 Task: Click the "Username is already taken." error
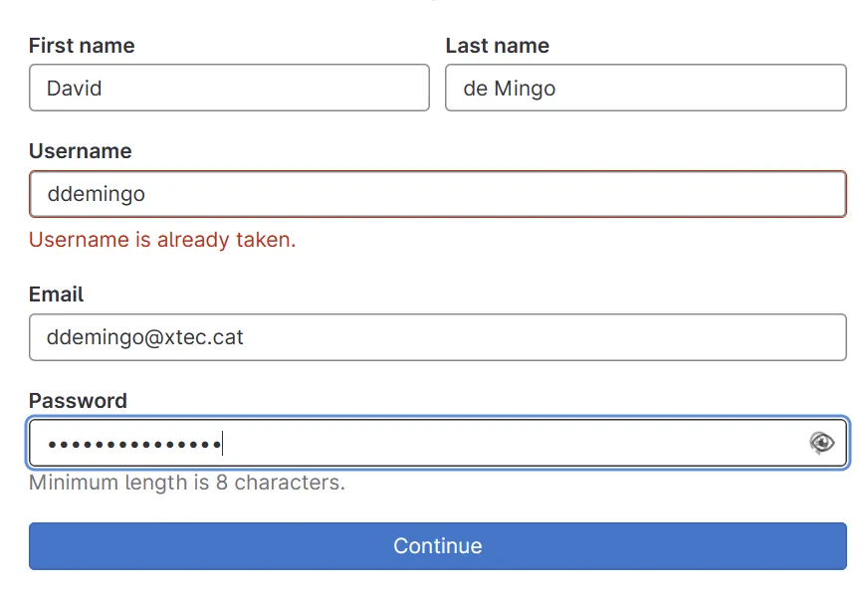point(162,240)
